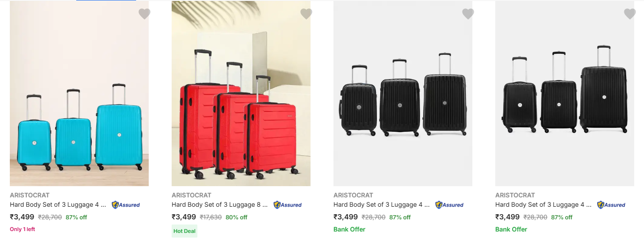The width and height of the screenshot is (644, 239).
Task: Click Assured badge on fourth product listing
Action: point(611,205)
